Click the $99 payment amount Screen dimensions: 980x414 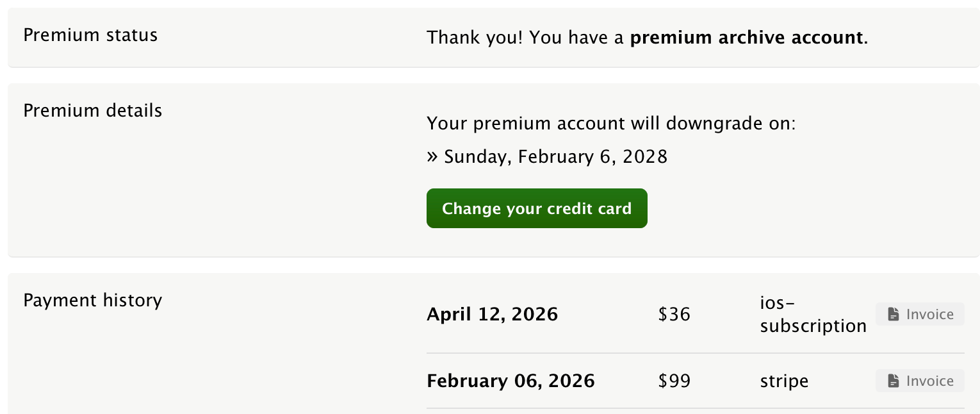point(674,381)
